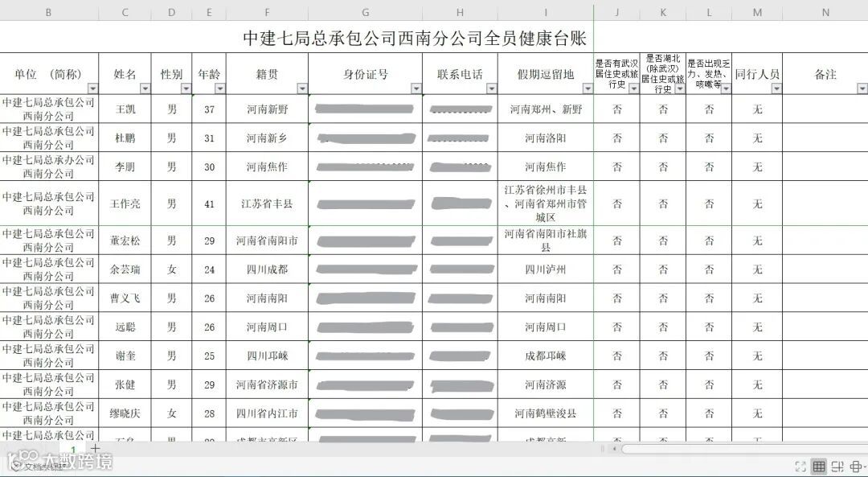This screenshot has height=477, width=868.
Task: Open filter dropdown for 是否出现乏力发热 column
Action: [726, 88]
